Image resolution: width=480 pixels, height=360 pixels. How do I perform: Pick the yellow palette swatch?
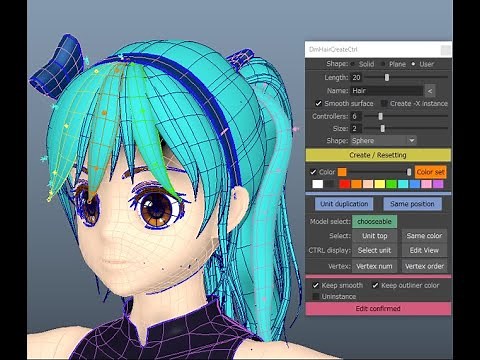380,184
